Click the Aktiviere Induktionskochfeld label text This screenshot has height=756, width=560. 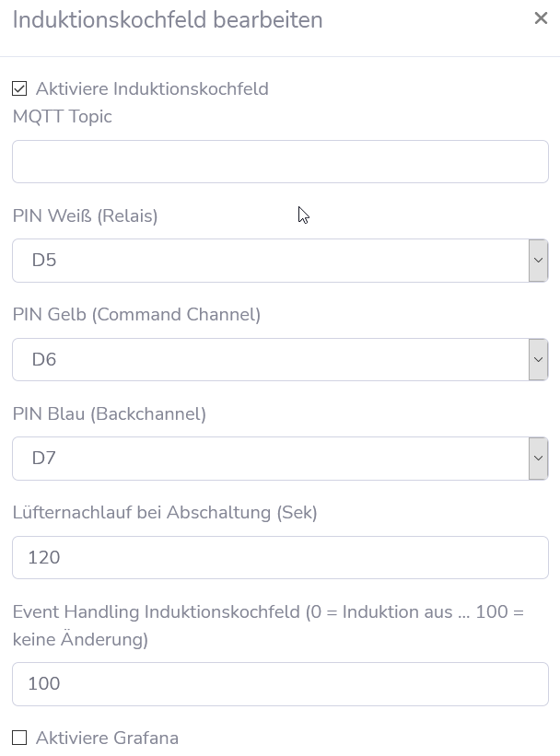click(x=152, y=89)
